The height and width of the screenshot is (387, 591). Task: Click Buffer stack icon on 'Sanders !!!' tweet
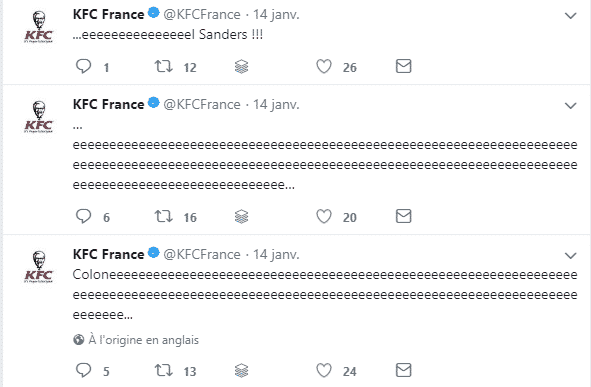coord(242,67)
